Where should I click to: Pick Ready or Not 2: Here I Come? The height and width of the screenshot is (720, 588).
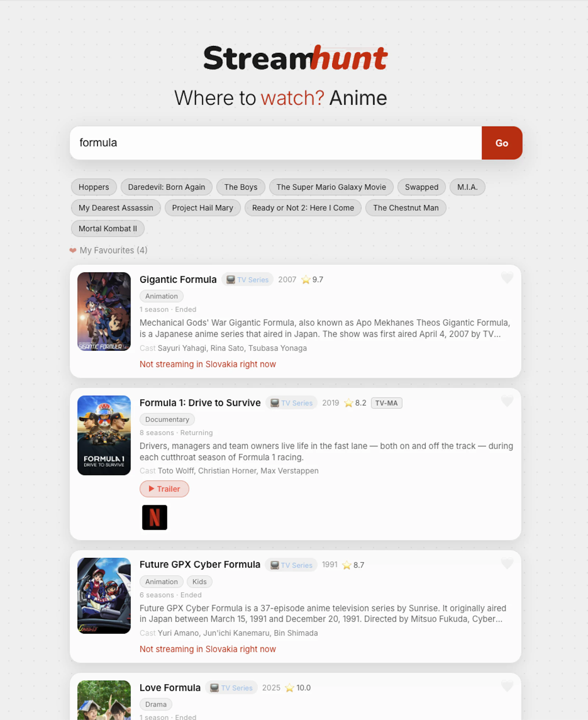point(303,208)
